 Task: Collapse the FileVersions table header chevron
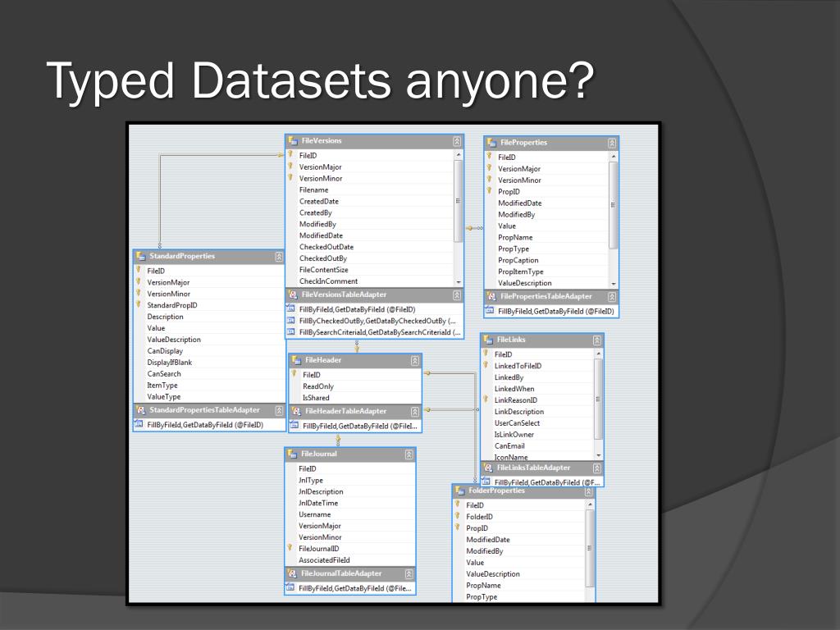tap(456, 141)
